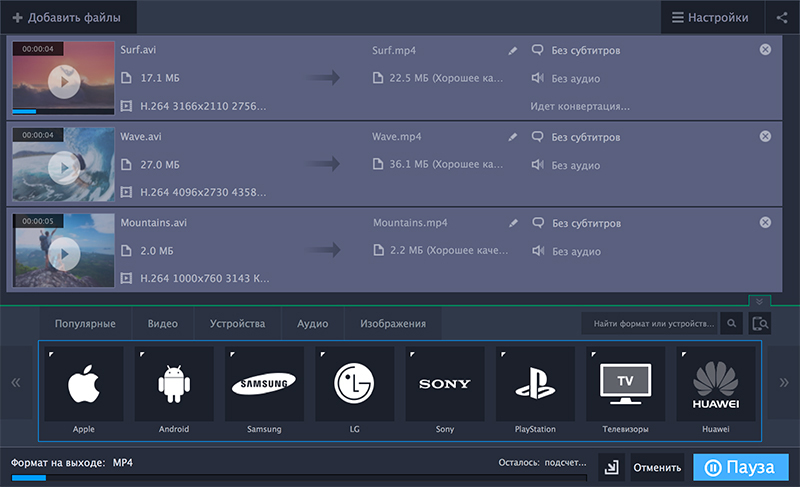Open output quality settings for Mountains.mp4 (2.2 МБ)
Viewport: 800px width, 487px height.
tap(440, 250)
